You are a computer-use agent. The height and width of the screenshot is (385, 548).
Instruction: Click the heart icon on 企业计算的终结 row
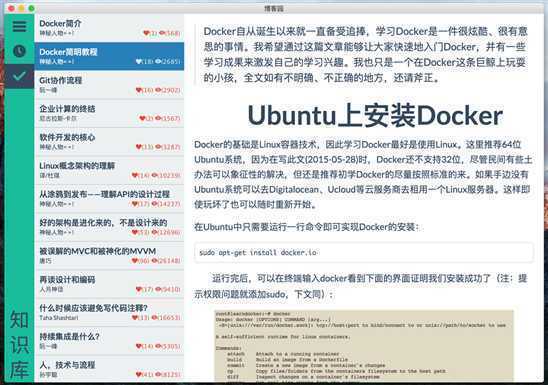(142, 118)
